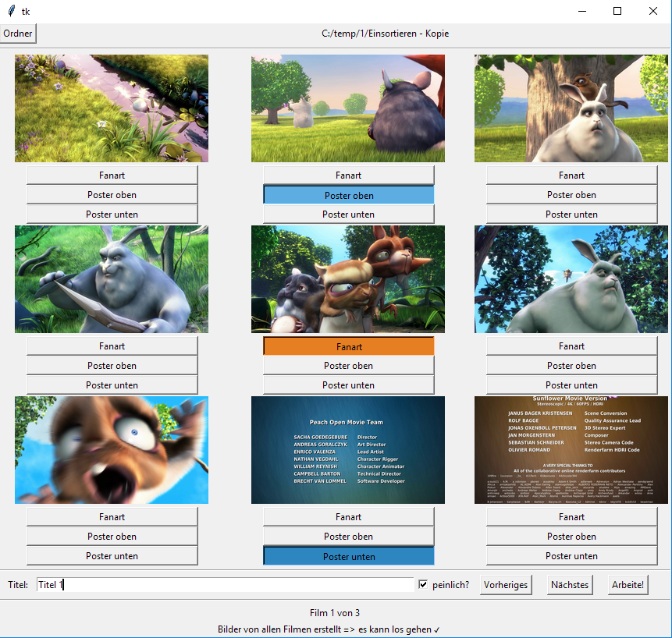Choose Poster oben under squirrel-on-rabbit's-head thumbnail

572,195
